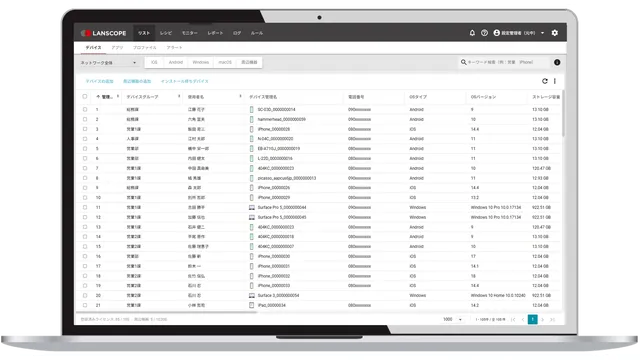Open the device group column menu

pyautogui.click(x=179, y=97)
